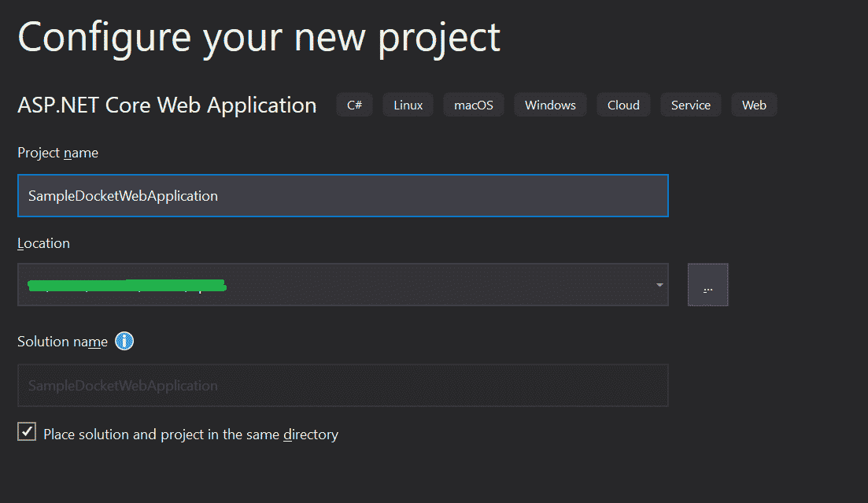Click inside the Project name field
This screenshot has width=868, height=503.
tap(342, 195)
